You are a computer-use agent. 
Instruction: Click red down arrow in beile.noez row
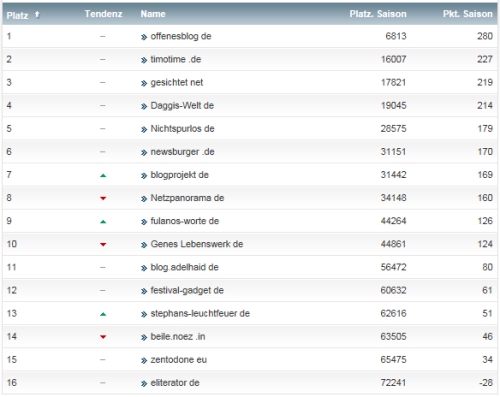[x=103, y=337]
